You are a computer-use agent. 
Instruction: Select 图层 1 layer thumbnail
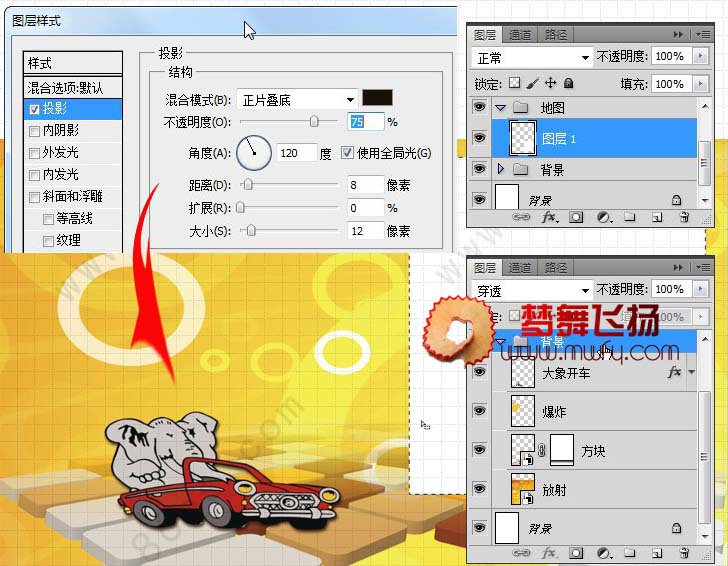[523, 138]
